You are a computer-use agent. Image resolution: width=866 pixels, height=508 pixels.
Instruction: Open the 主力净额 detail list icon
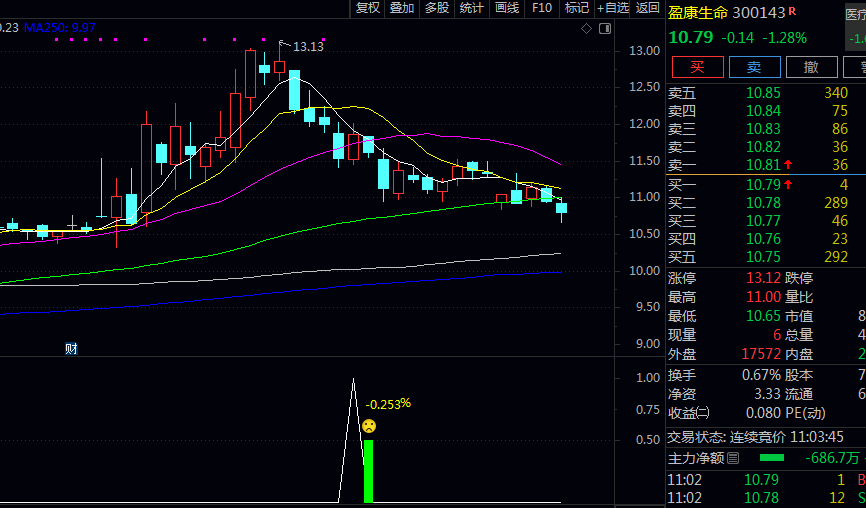click(733, 458)
